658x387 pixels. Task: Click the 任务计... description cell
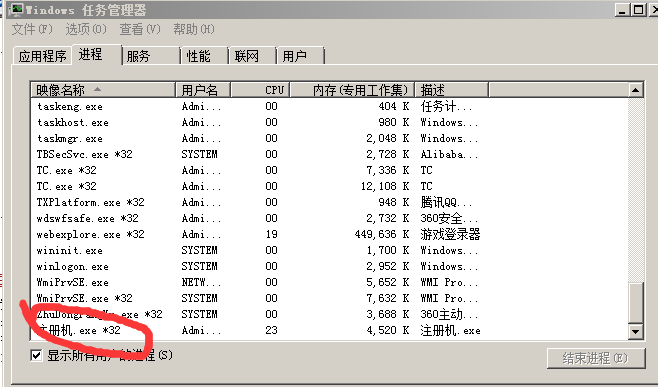(446, 106)
